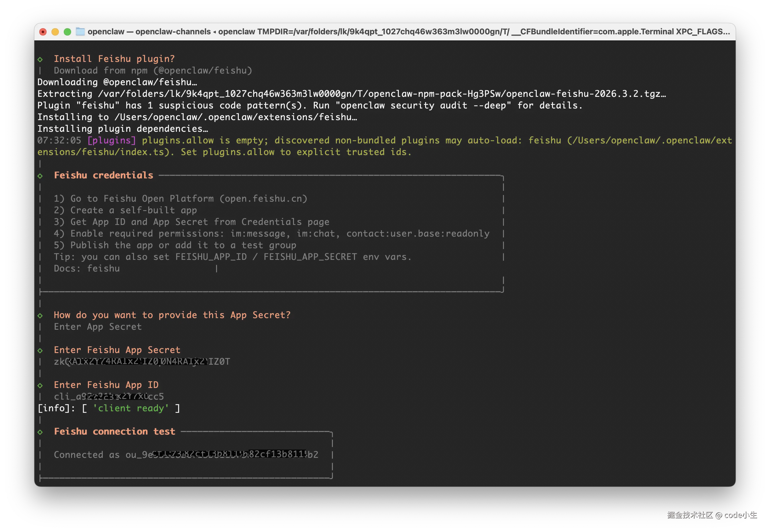Click diamond beside App Secret provide question

[40, 315]
